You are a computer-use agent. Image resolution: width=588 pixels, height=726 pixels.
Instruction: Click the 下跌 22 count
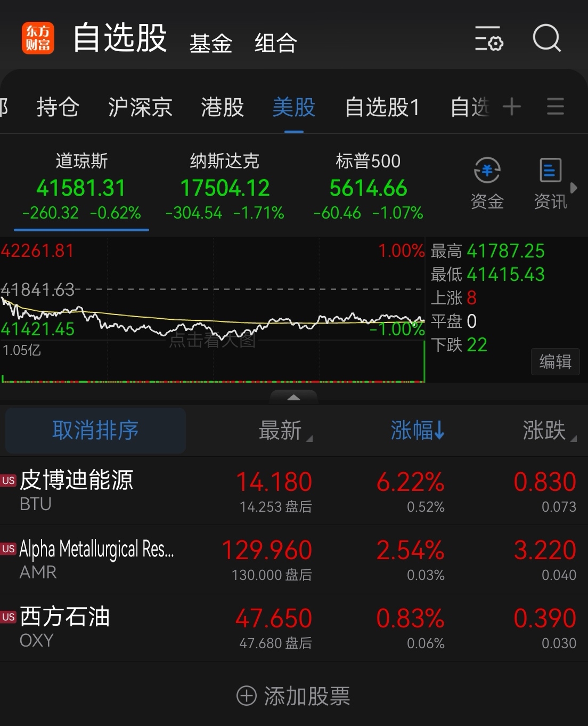(477, 345)
